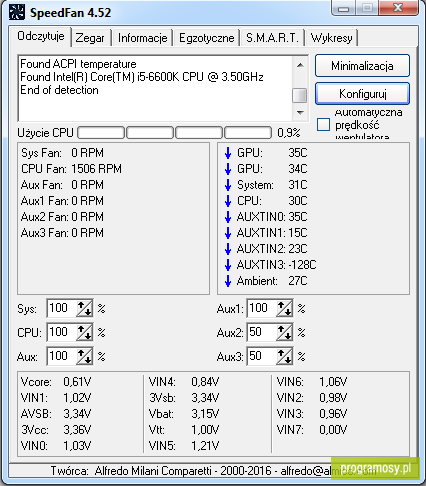The image size is (426, 486).
Task: Click the arrow icon next to GPU 35C
Action: (228, 153)
